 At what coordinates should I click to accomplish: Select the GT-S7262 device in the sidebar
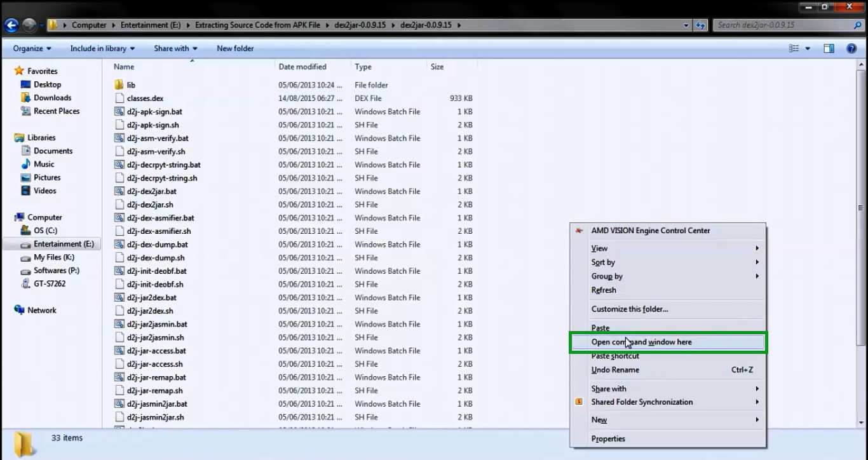tap(50, 283)
